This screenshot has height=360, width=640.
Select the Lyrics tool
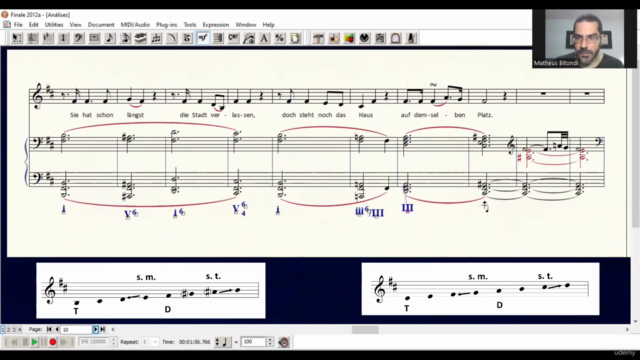pos(249,38)
